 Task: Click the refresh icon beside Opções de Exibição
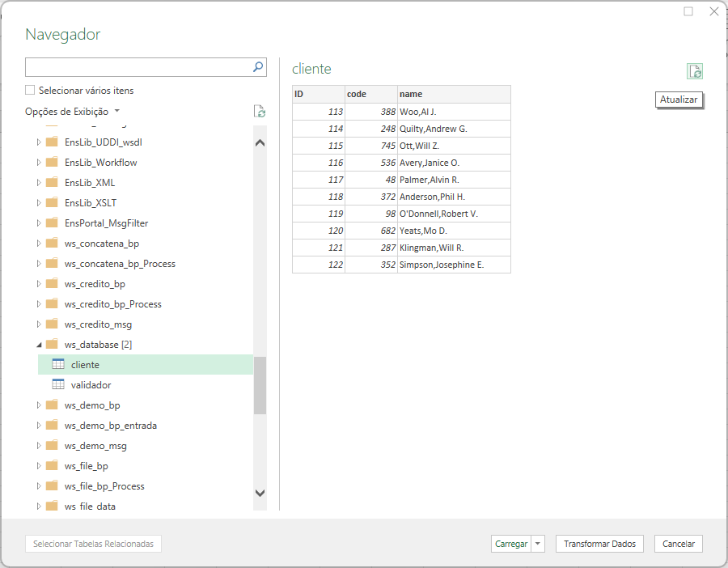click(x=259, y=112)
